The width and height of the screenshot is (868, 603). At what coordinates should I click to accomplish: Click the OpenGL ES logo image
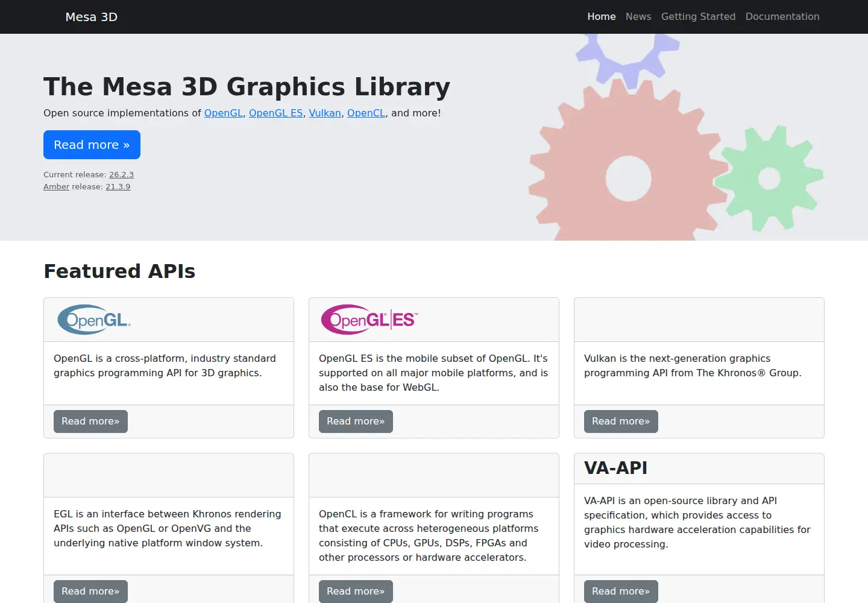[x=370, y=320]
